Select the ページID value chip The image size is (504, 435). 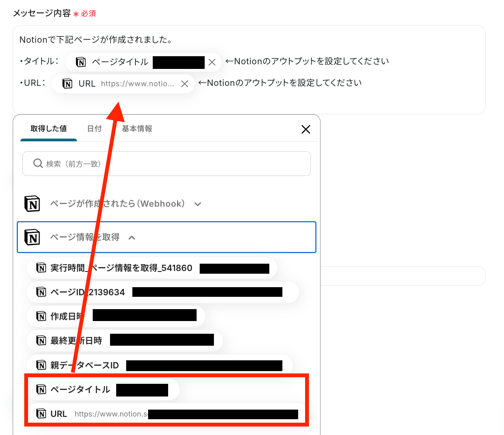point(163,292)
